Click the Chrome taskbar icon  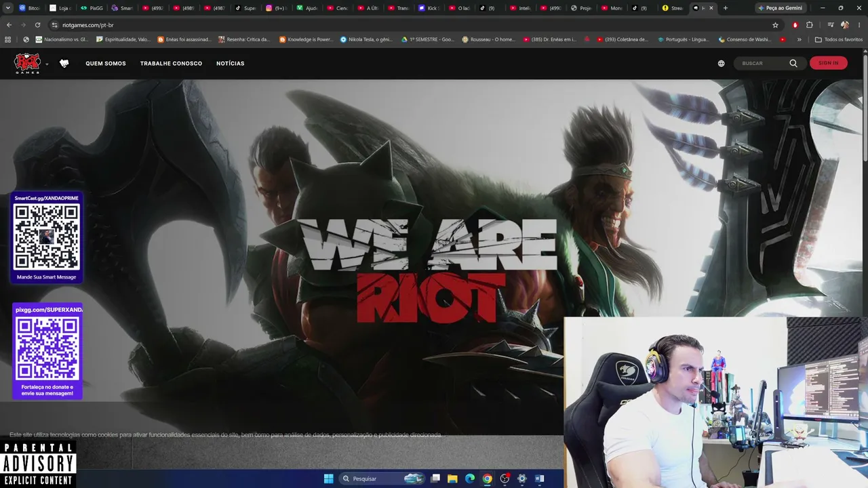point(488,479)
